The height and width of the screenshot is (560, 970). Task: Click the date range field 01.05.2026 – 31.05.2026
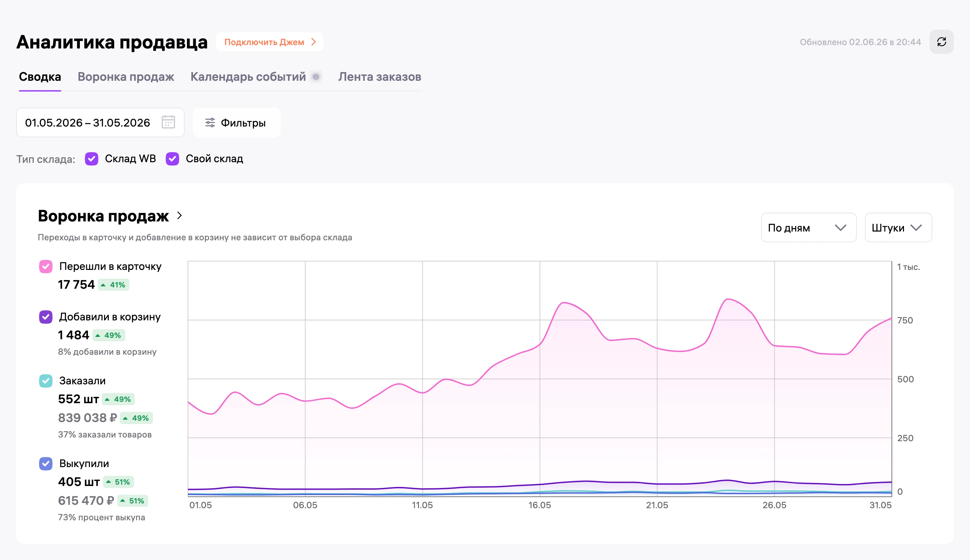(x=100, y=123)
